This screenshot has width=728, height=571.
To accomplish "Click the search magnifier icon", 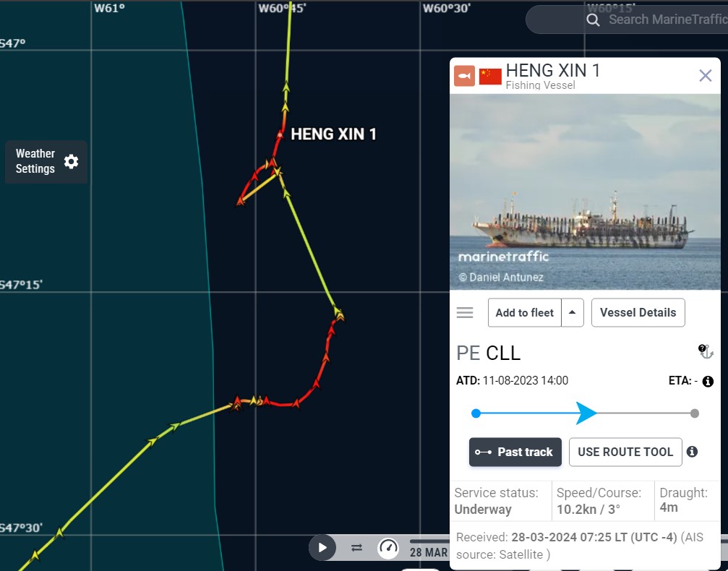I will click(593, 20).
